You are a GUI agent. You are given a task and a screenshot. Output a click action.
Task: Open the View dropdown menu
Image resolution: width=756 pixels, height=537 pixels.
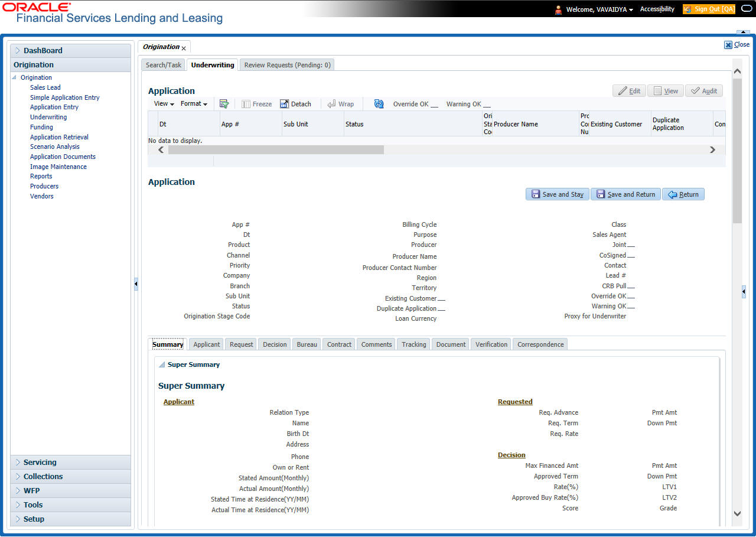(x=164, y=104)
